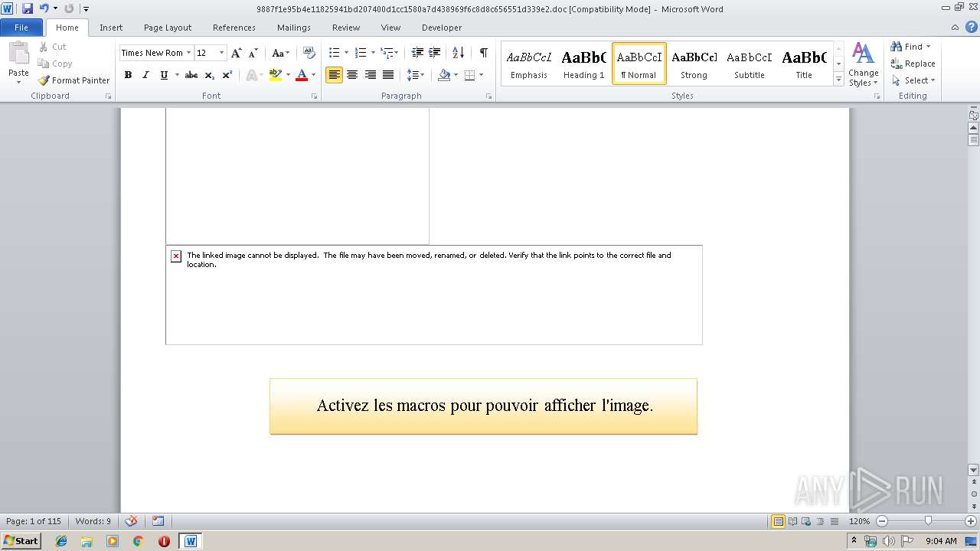980x551 pixels.
Task: Apply the Title style
Action: [804, 64]
